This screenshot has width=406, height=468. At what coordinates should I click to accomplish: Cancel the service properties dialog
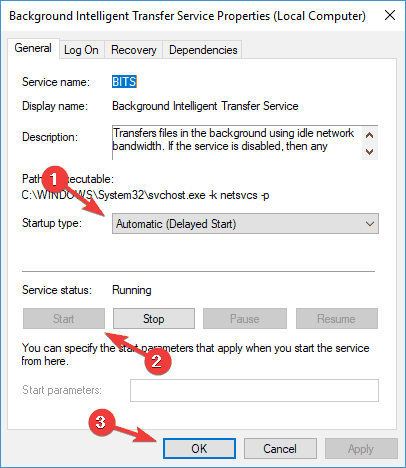coord(280,449)
